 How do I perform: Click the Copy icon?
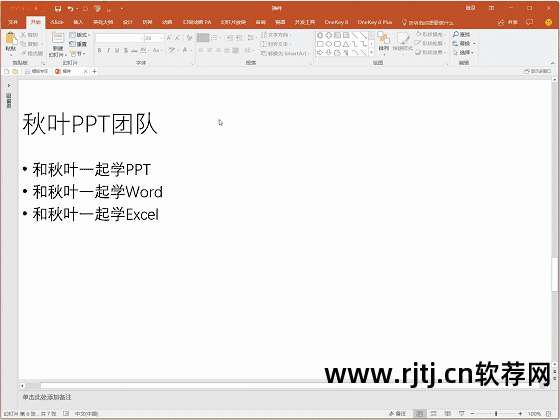click(23, 44)
